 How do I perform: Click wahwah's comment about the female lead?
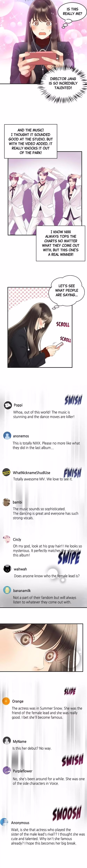[47, 576]
